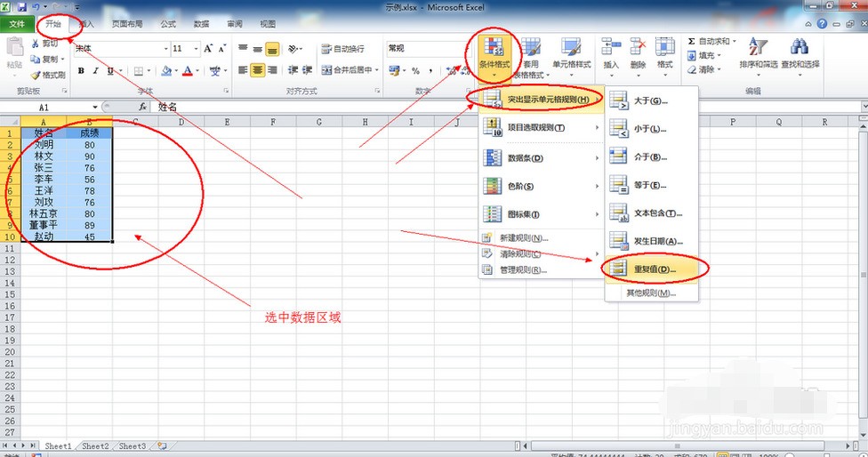
Task: Expand the Clear (清除) dropdown
Action: pos(719,69)
